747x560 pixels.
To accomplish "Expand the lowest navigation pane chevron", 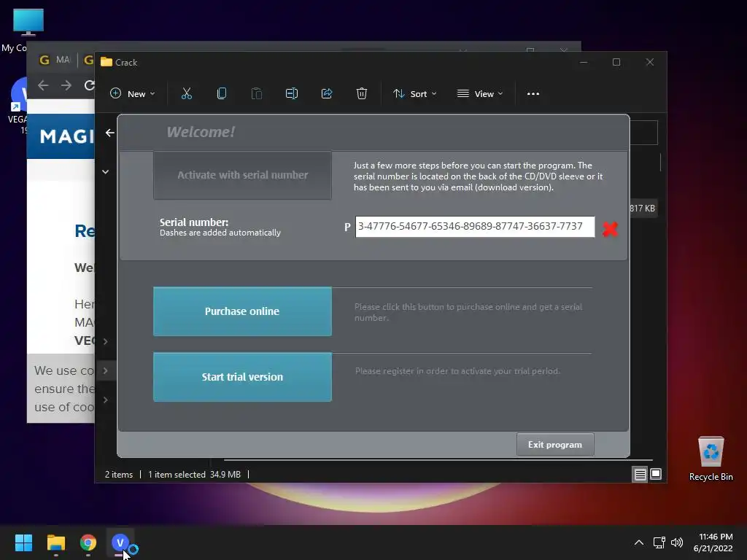I will 105,400.
